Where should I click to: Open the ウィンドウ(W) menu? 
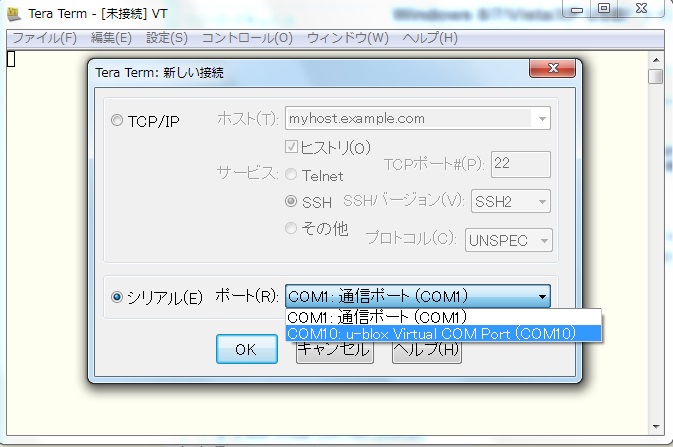348,38
